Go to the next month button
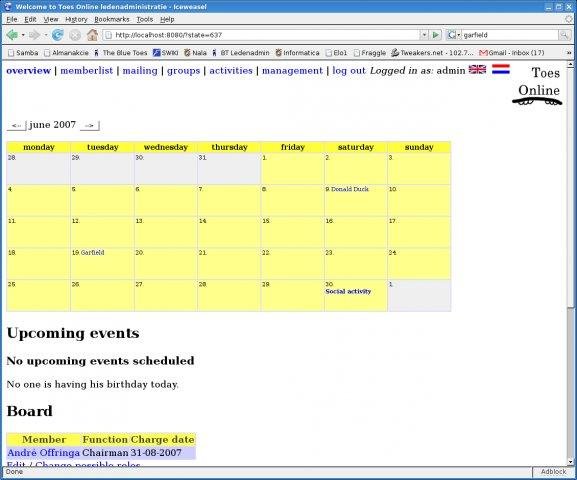Viewport: 577px width, 480px height. [x=89, y=126]
